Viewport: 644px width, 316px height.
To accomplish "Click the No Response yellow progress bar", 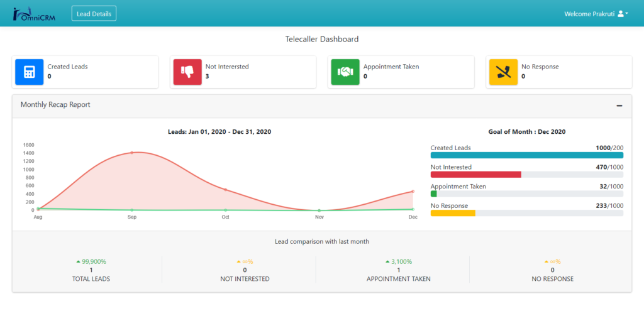I will click(453, 213).
